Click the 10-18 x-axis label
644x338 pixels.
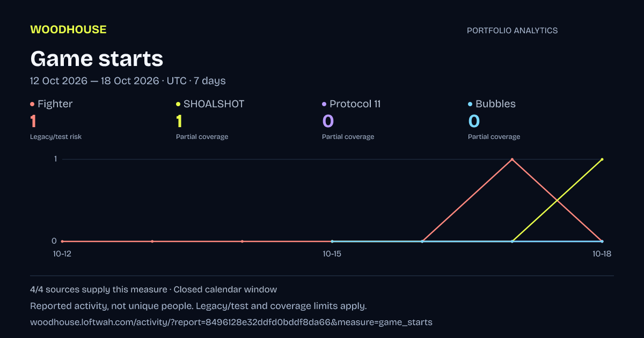click(x=602, y=254)
